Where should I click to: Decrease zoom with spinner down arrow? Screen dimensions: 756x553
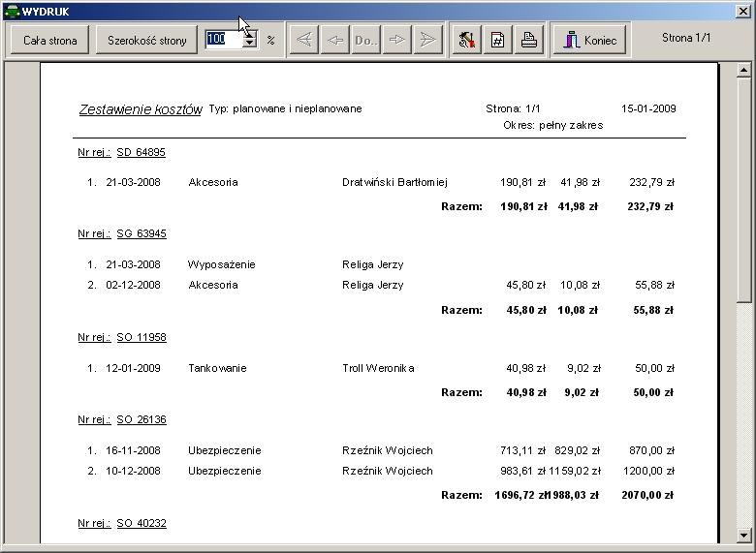[x=250, y=44]
